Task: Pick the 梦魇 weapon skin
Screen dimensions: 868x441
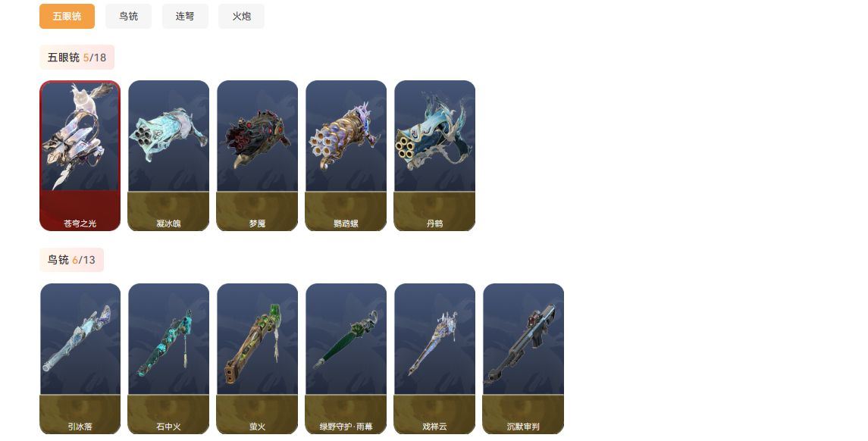Action: [258, 155]
